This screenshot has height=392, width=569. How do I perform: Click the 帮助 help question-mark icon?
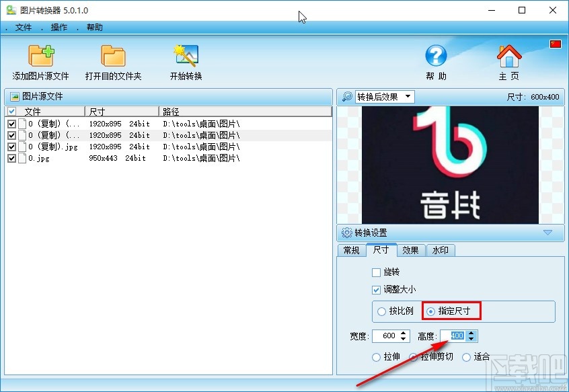(x=436, y=56)
